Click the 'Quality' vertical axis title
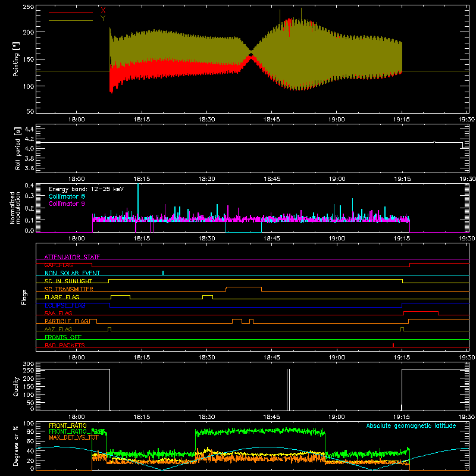Screen dimensions: 476x476 tap(16, 386)
